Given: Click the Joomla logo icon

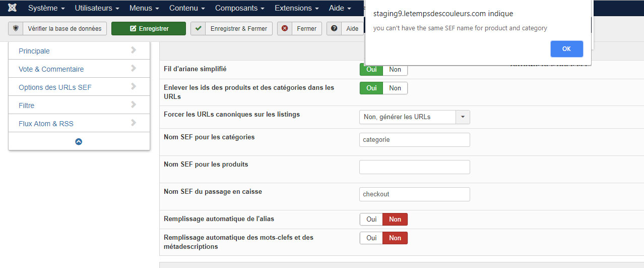Looking at the screenshot, I should 13,8.
